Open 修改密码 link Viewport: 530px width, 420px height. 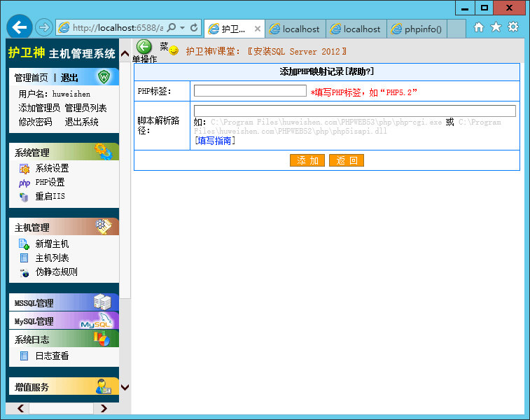tap(35, 122)
